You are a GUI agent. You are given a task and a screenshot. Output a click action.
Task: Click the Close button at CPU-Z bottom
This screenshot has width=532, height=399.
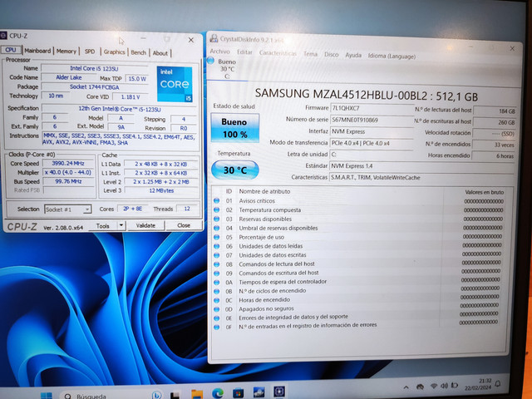184,225
